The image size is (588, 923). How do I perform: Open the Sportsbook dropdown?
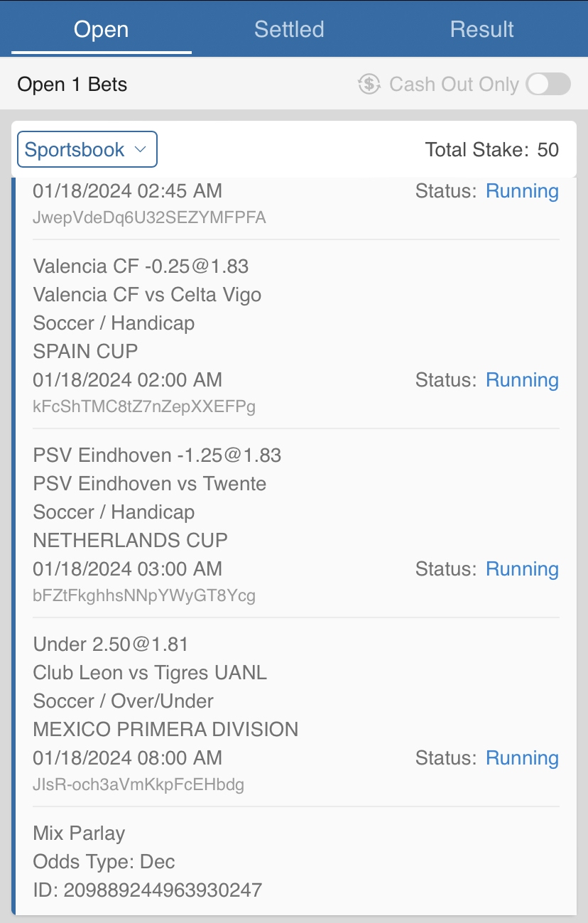(x=87, y=150)
